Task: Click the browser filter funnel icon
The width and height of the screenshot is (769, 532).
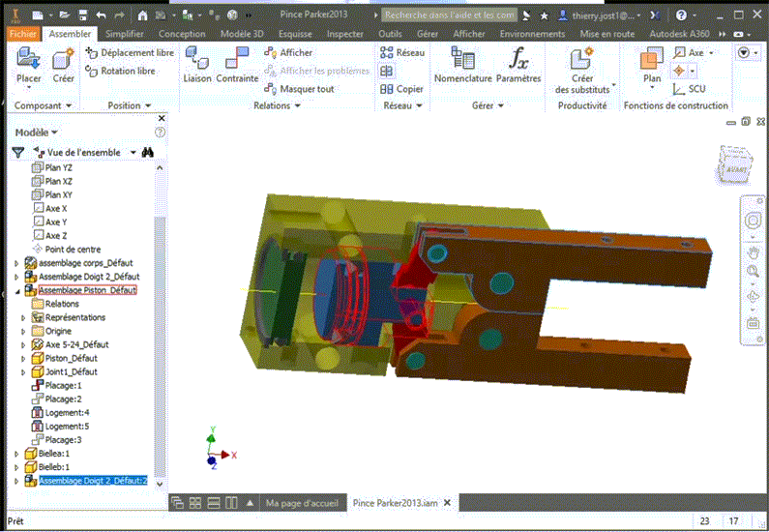Action: pos(18,153)
